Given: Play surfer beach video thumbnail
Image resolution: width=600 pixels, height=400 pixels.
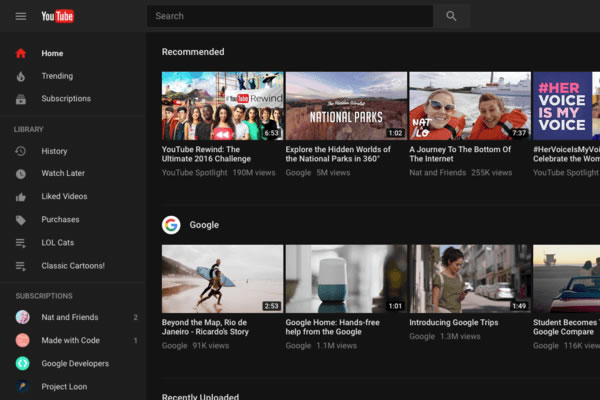Looking at the screenshot, I should [x=223, y=279].
